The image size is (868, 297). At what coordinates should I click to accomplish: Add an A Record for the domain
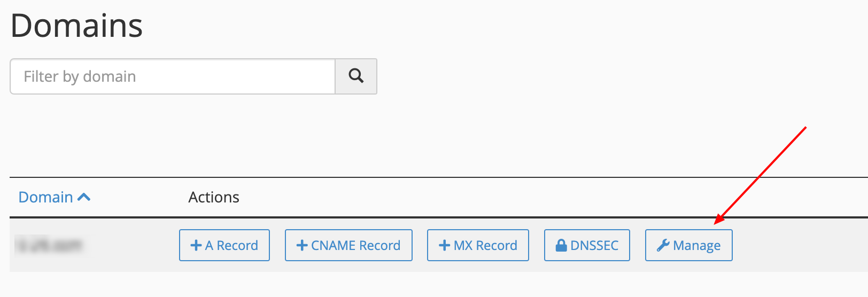(224, 245)
